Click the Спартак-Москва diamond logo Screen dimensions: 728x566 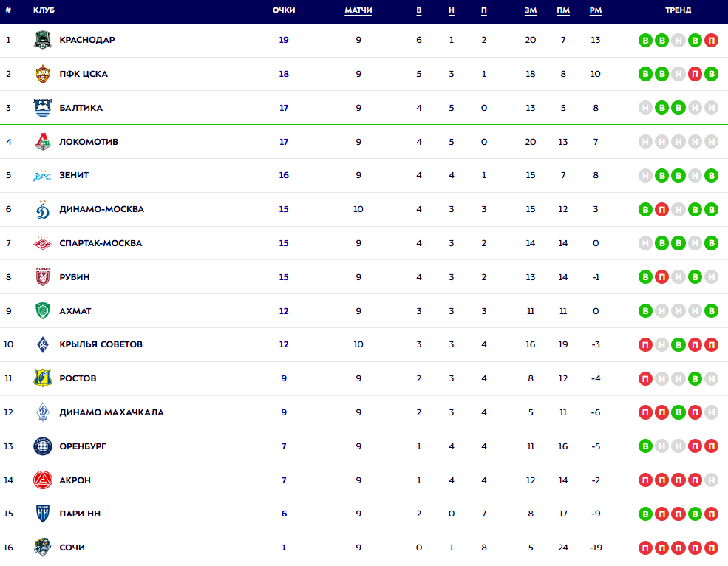(x=43, y=243)
